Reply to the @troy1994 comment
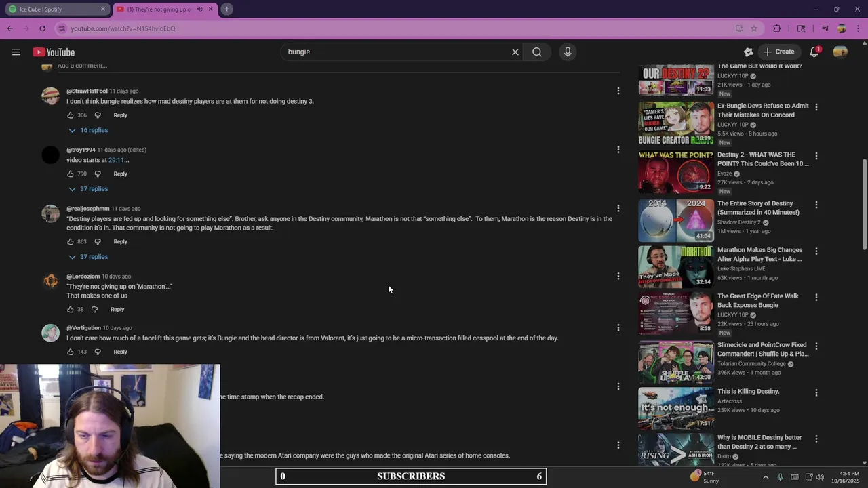 click(x=120, y=174)
